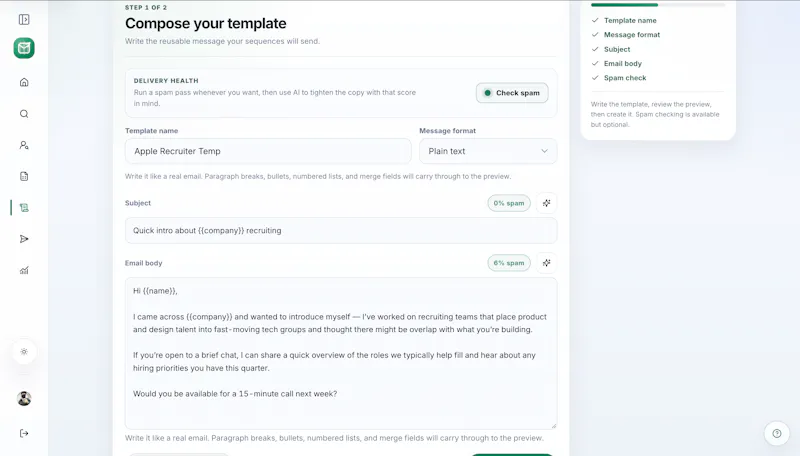Click AI sparkle icon beside Subject

tap(546, 203)
